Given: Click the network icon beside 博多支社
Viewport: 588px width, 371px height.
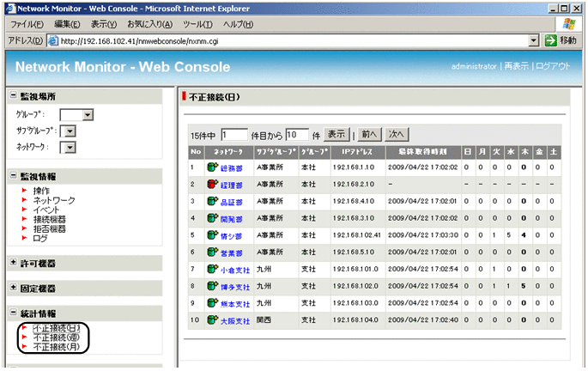Looking at the screenshot, I should (x=213, y=286).
